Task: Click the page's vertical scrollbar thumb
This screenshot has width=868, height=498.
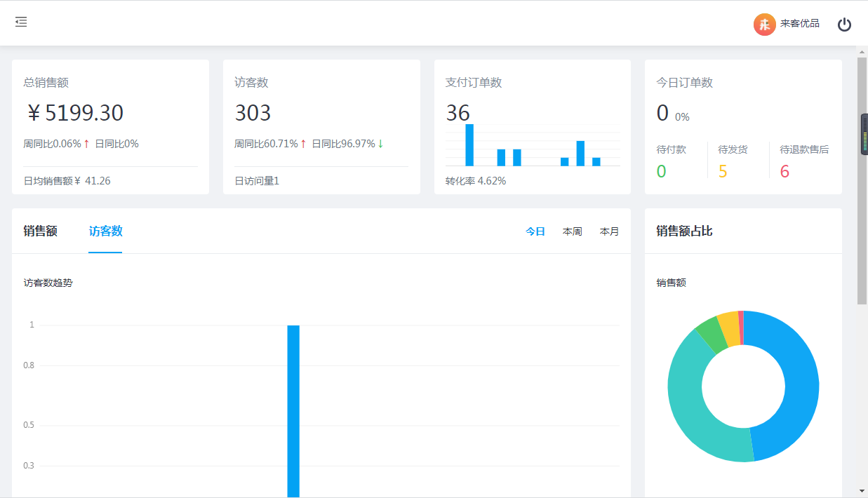Action: 862,181
